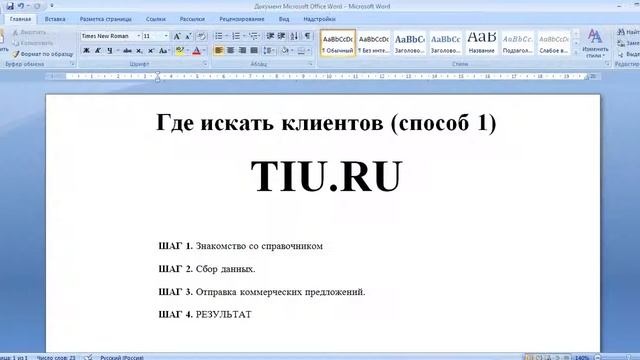The image size is (640, 360).
Task: Align text left
Action: [219, 51]
